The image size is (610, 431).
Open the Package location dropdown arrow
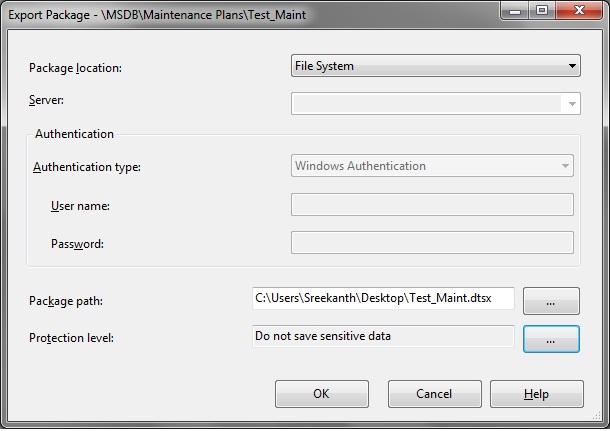(x=572, y=67)
